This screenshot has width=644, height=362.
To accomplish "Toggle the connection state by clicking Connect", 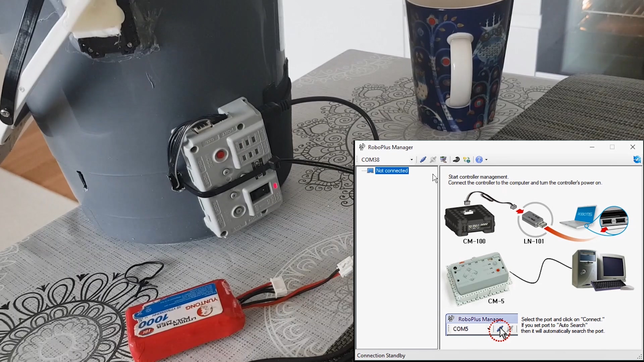I will point(423,160).
